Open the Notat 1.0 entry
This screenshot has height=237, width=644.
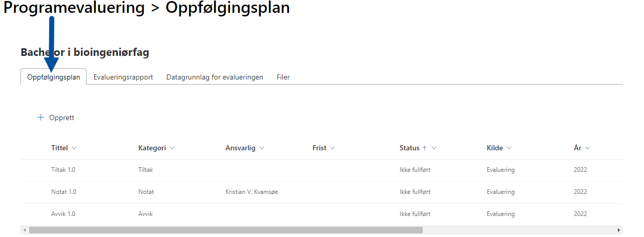tap(64, 192)
